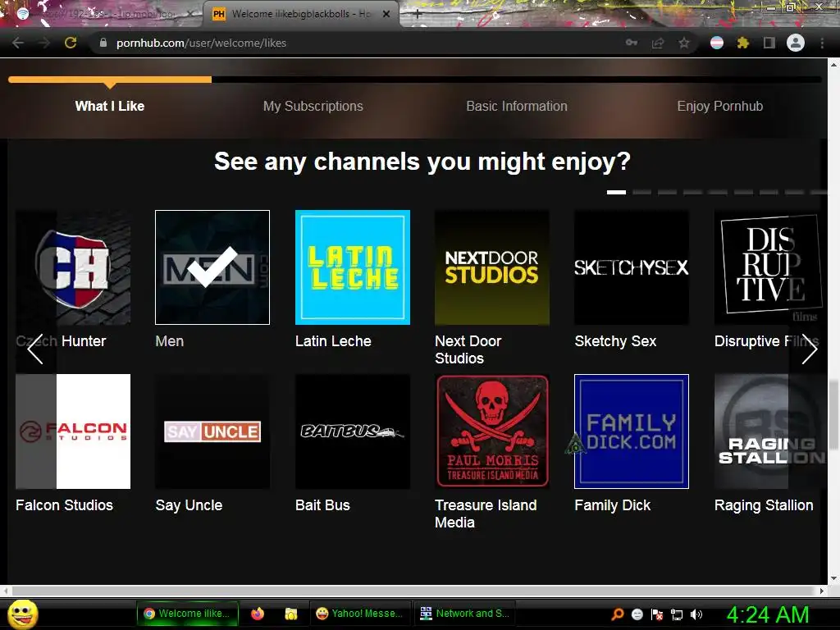840x630 pixels.
Task: Open the folder icon in the taskbar
Action: tap(291, 614)
